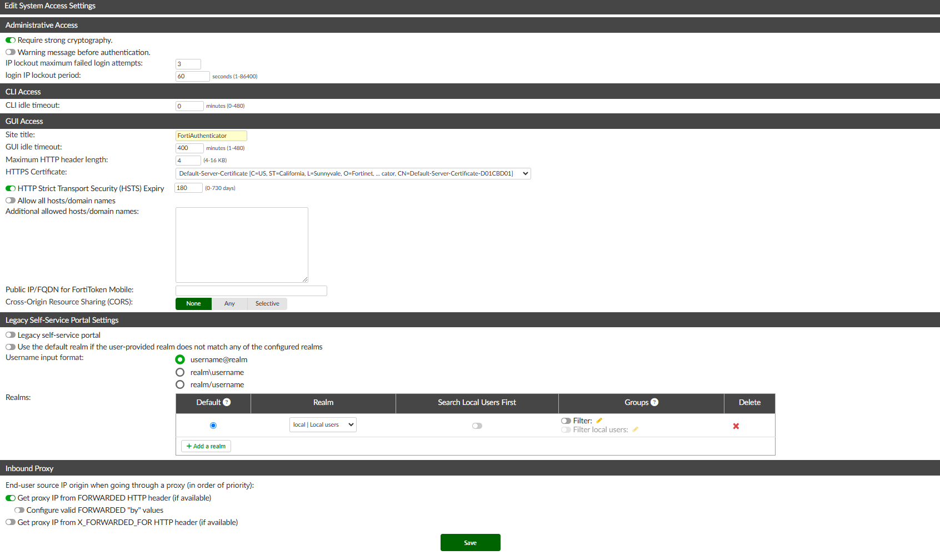Click Add a realm button
Image resolution: width=940 pixels, height=560 pixels.
click(x=206, y=446)
